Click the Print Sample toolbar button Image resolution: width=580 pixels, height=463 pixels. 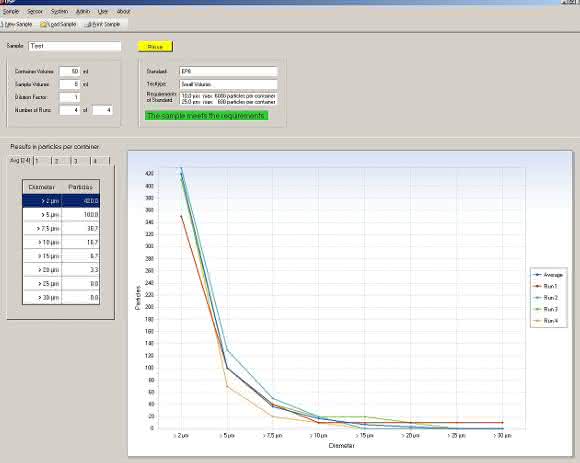[x=102, y=24]
